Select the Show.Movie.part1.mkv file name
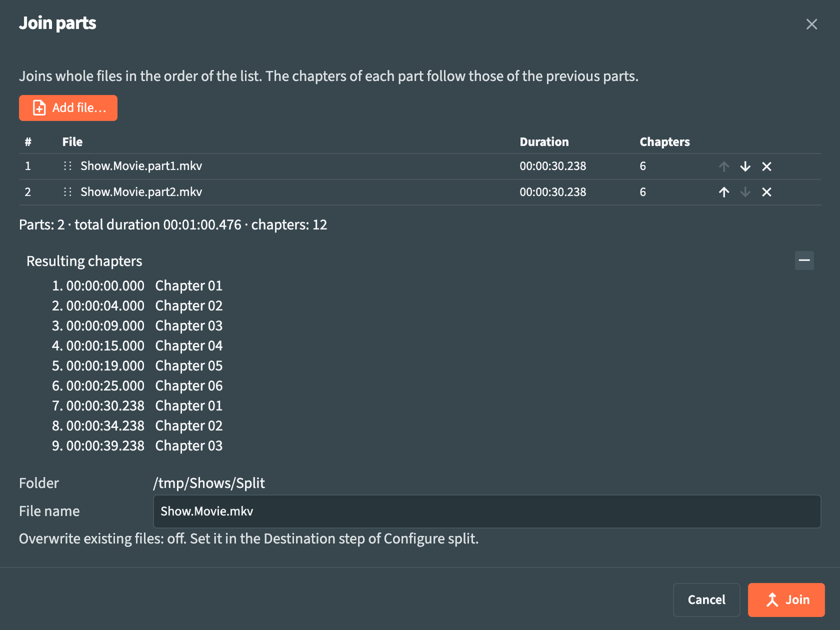 coord(141,166)
